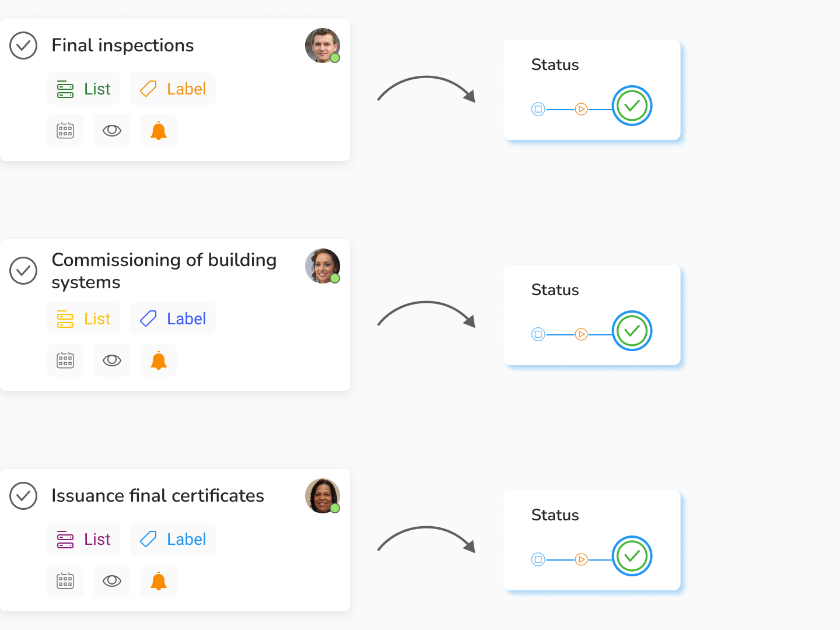Toggle watch eye on Issuance final certificates

click(112, 581)
